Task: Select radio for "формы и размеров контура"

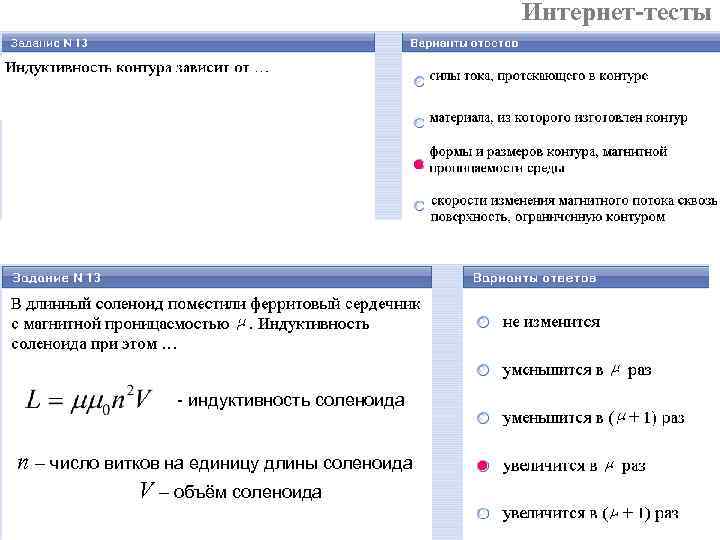Action: coord(418,163)
